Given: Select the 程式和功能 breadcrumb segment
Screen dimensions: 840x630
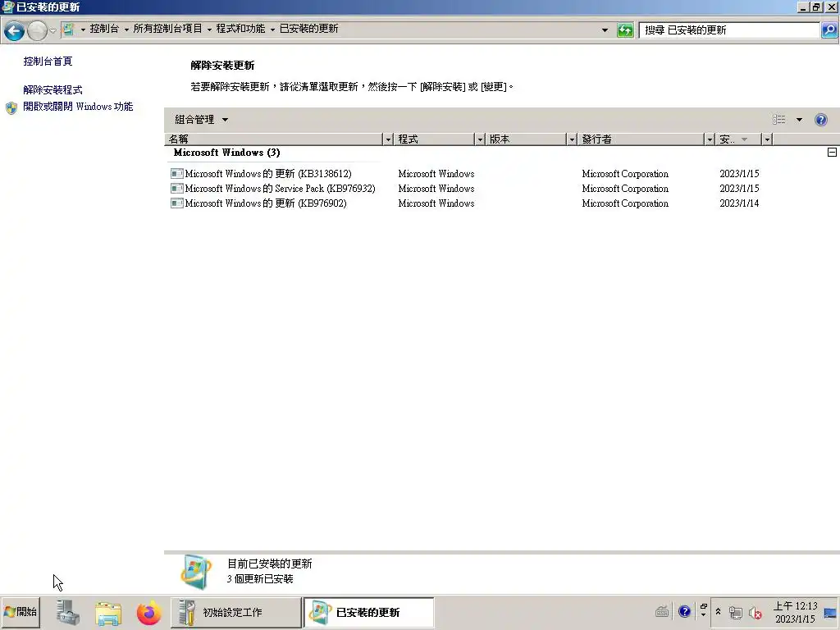Looking at the screenshot, I should coord(240,29).
